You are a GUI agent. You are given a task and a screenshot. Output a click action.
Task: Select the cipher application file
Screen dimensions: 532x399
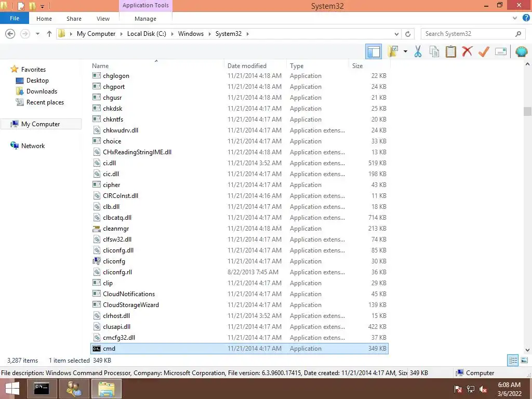click(239, 184)
